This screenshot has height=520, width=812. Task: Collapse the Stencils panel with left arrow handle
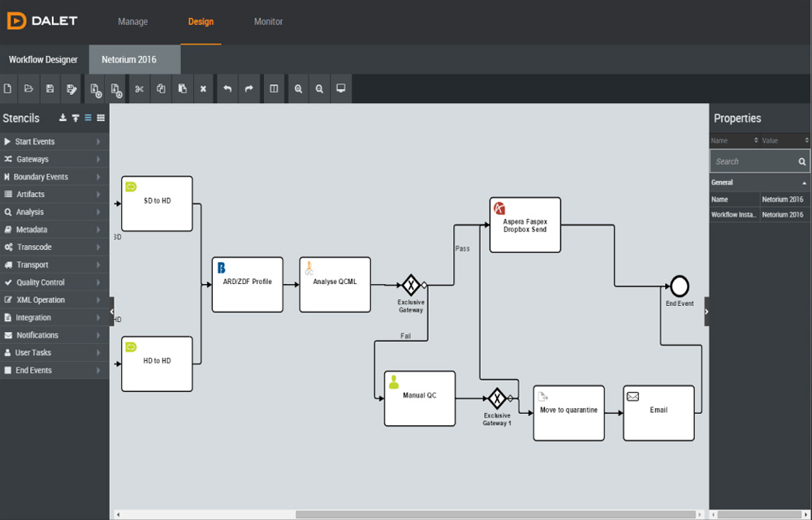click(x=112, y=312)
